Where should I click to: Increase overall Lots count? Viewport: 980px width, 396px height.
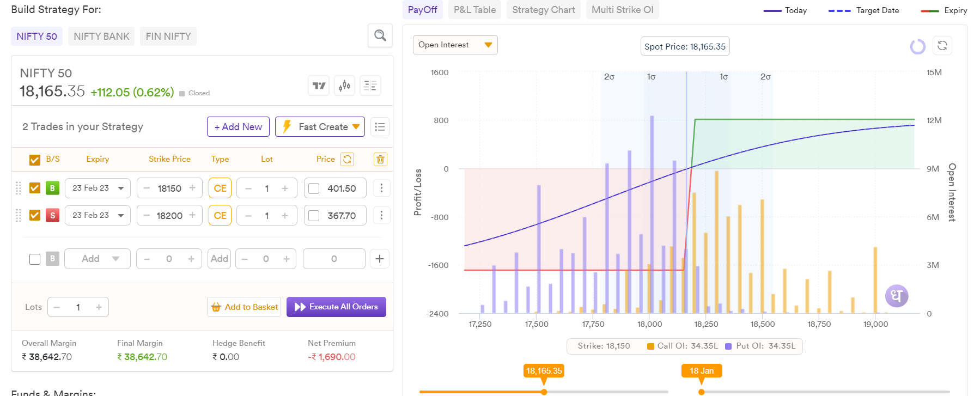(99, 307)
